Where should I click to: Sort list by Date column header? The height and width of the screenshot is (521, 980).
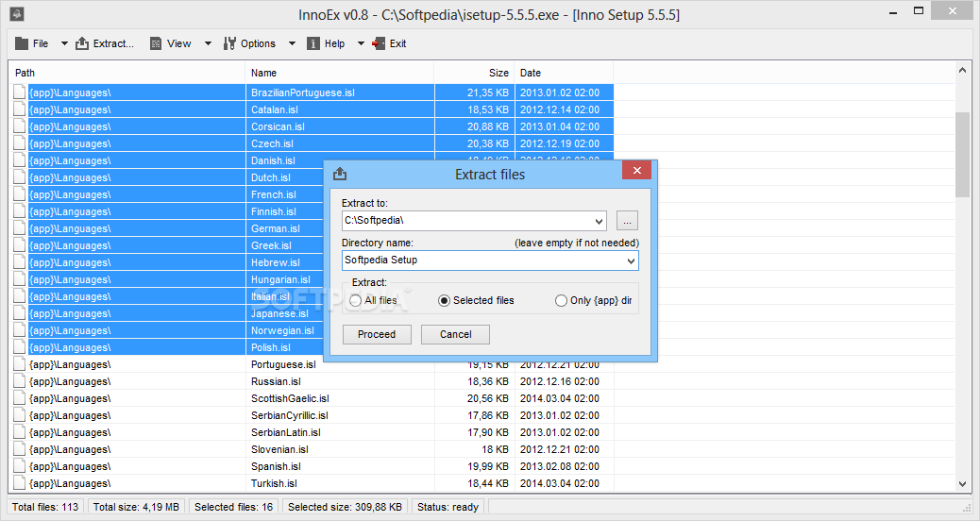pyautogui.click(x=564, y=73)
